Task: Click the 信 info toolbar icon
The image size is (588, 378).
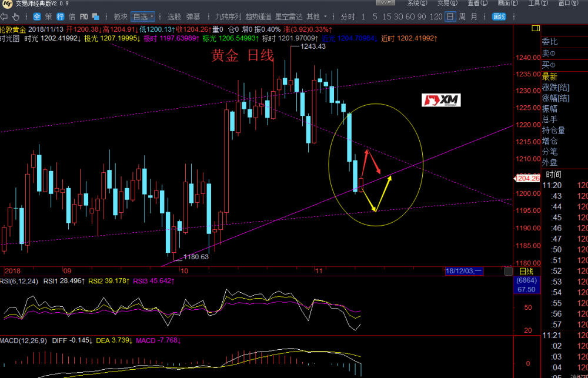Action: click(x=72, y=16)
